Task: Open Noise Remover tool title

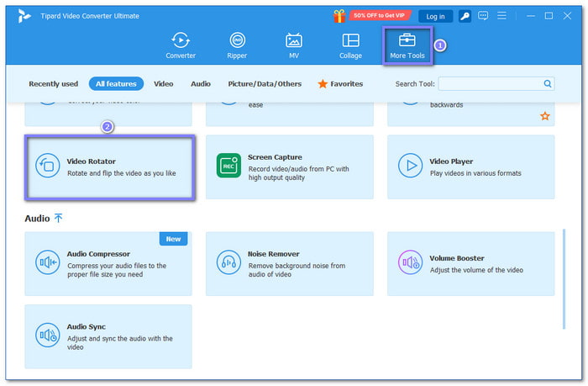Action: (x=274, y=254)
